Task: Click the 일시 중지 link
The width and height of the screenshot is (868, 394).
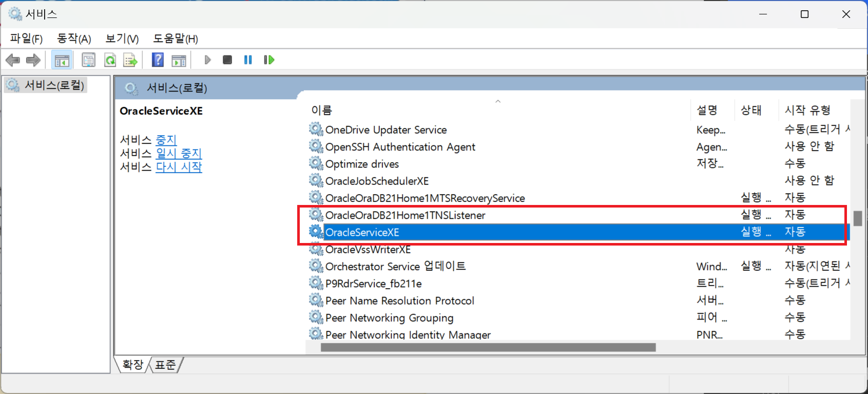Action: pyautogui.click(x=179, y=153)
